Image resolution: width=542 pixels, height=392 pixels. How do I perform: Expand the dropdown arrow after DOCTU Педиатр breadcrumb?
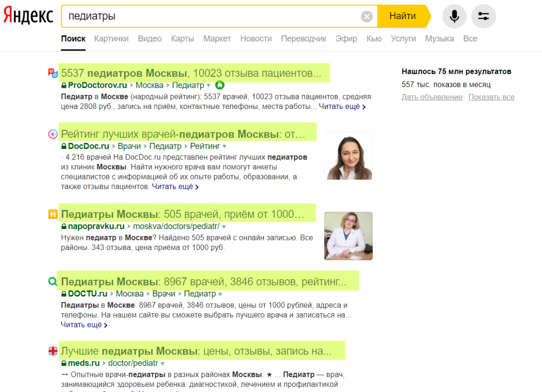pos(220,294)
